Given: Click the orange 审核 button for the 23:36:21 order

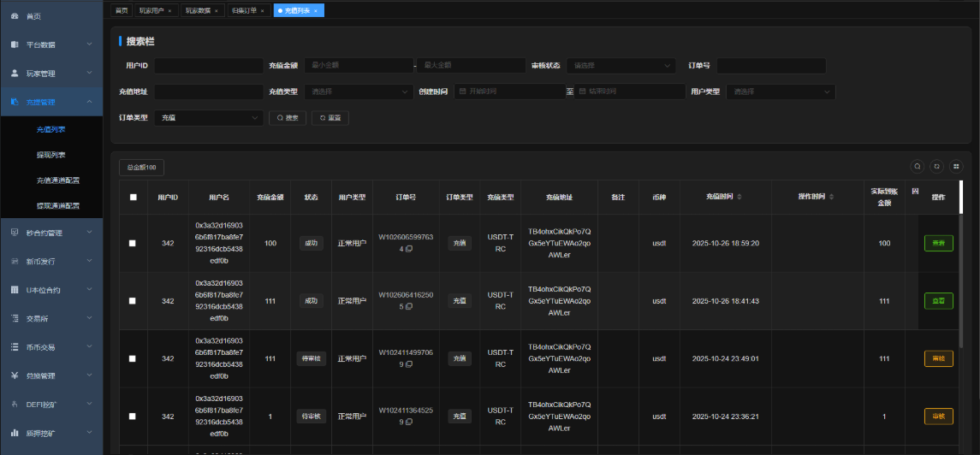Looking at the screenshot, I should coord(938,417).
